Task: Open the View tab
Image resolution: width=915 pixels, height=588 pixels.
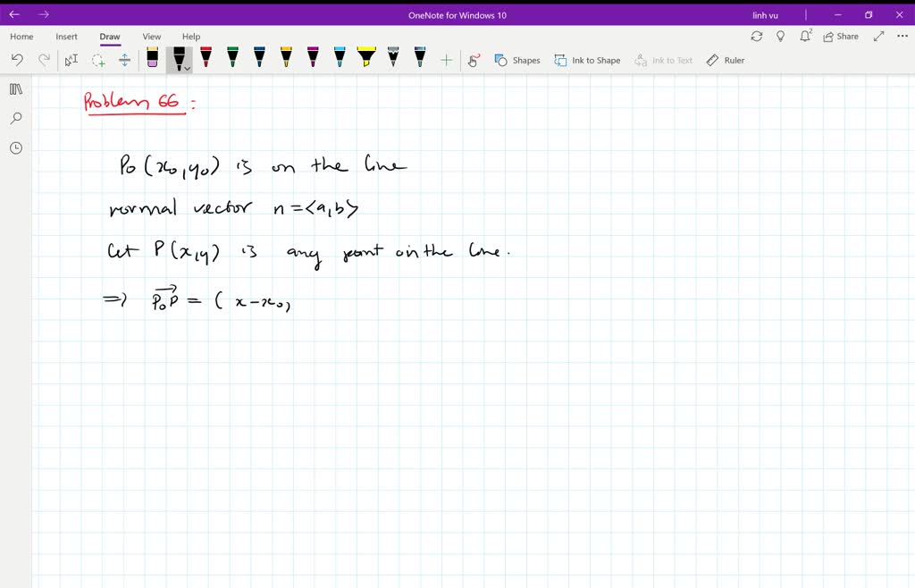Action: pos(151,37)
